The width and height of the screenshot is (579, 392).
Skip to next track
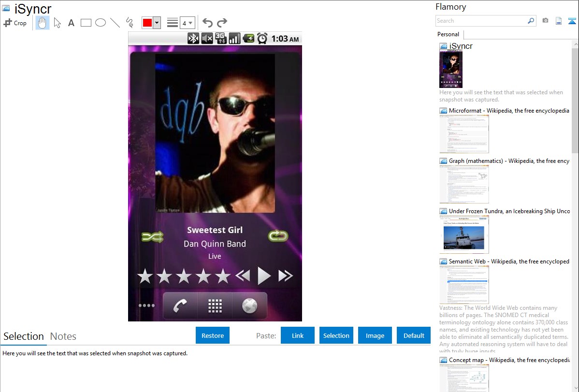286,276
